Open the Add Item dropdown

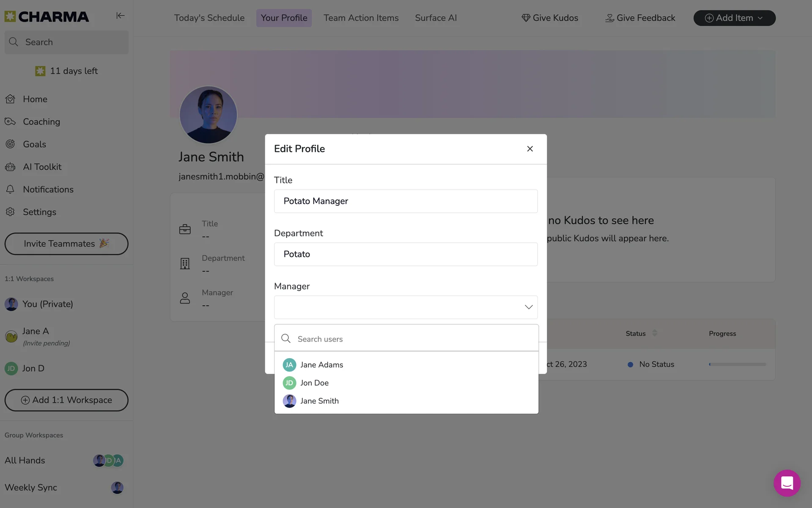coord(734,18)
